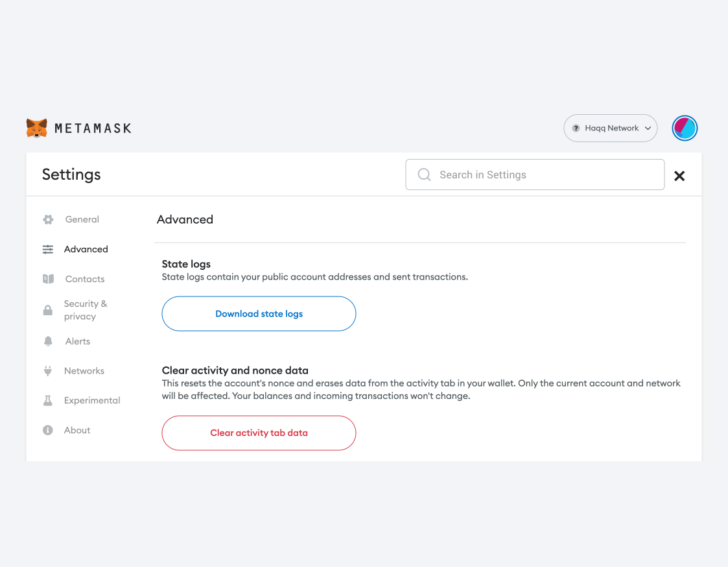This screenshot has height=567, width=728.
Task: Click the About info icon
Action: [x=48, y=430]
